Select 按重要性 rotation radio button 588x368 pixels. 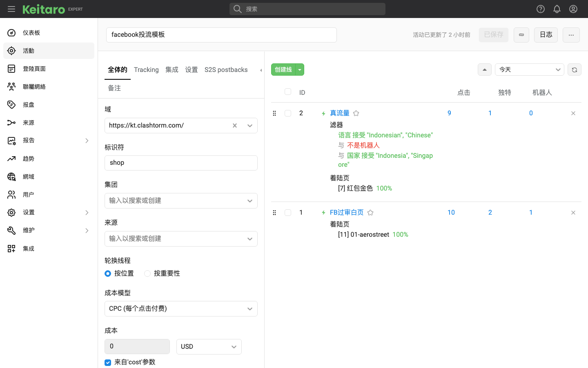coord(147,274)
